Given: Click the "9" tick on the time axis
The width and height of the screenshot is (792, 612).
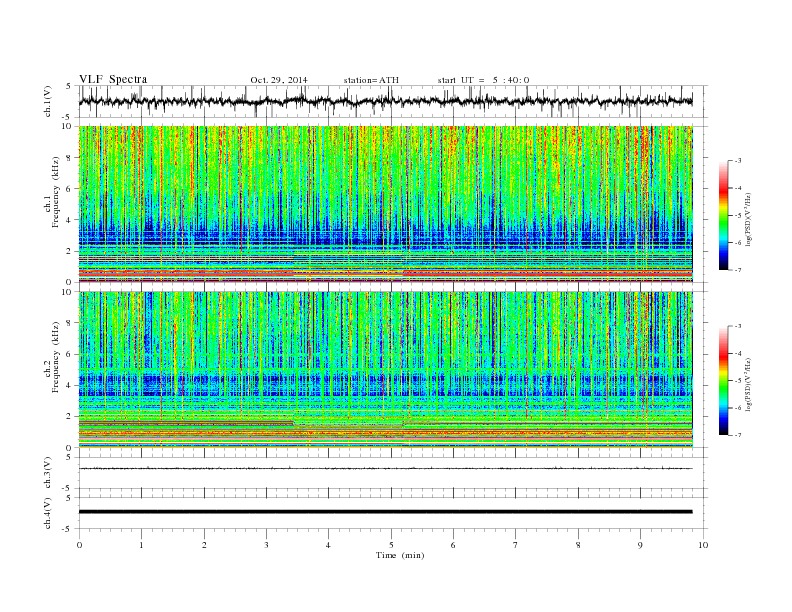Looking at the screenshot, I should pyautogui.click(x=640, y=545).
